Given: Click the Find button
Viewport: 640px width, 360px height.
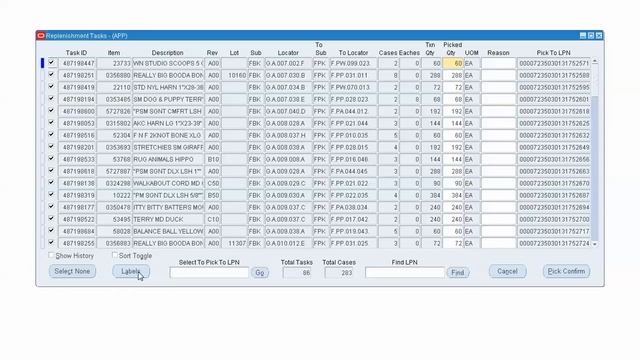Looking at the screenshot, I should point(458,272).
